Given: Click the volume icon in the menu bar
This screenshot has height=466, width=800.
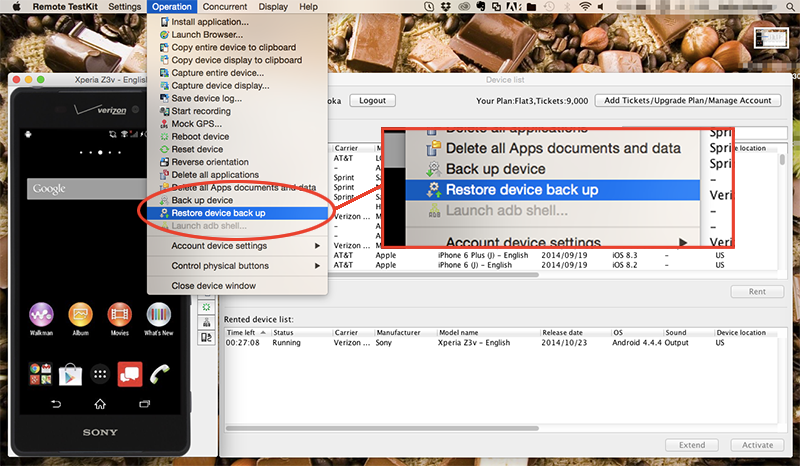Looking at the screenshot, I should (601, 7).
